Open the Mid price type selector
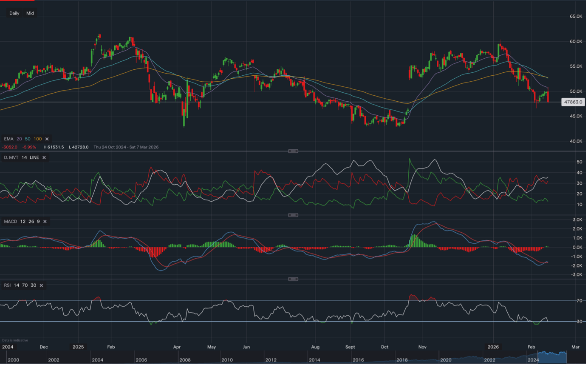 pos(30,13)
